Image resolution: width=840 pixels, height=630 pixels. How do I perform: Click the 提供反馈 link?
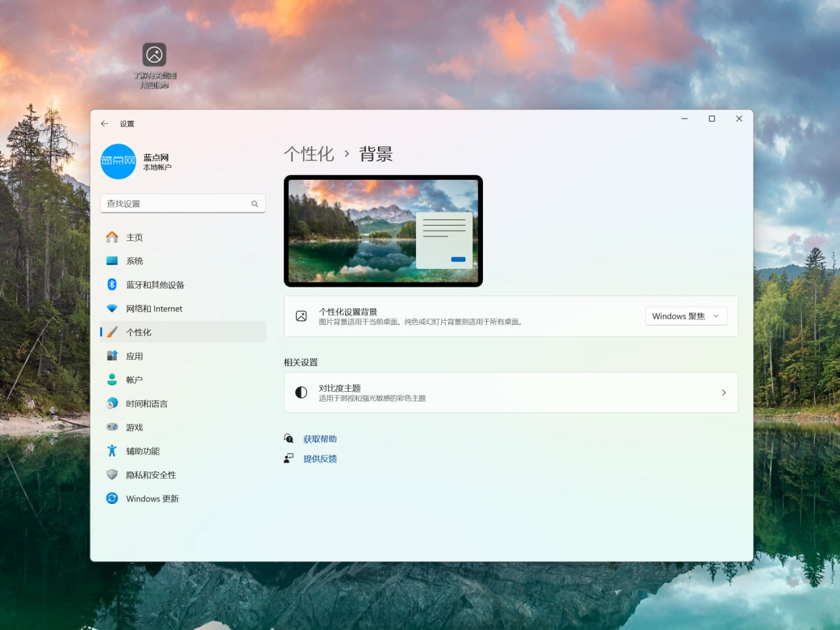[x=320, y=459]
